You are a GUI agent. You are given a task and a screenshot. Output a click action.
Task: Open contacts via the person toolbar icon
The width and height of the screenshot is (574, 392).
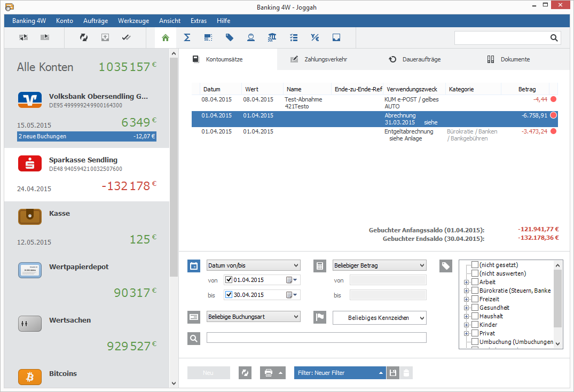pyautogui.click(x=250, y=37)
